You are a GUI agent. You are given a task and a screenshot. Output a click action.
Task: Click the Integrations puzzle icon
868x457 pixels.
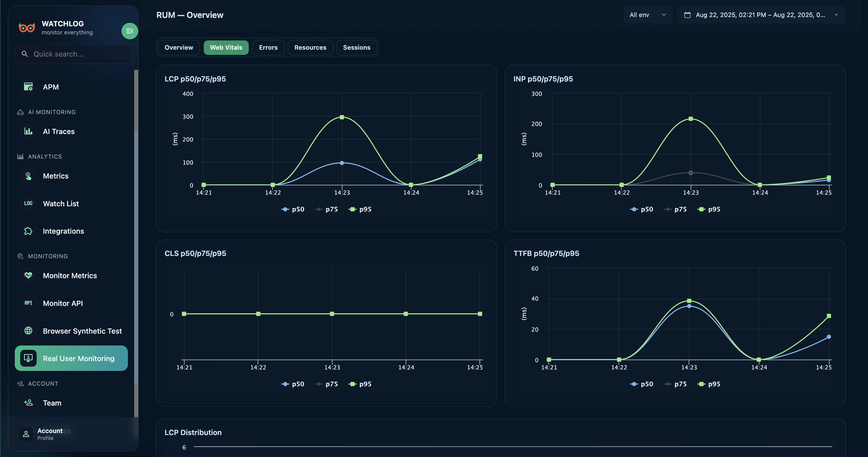pos(28,231)
